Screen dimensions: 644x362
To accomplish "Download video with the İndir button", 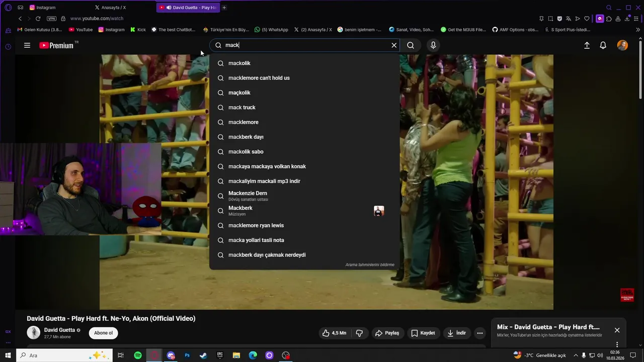I will pyautogui.click(x=457, y=333).
